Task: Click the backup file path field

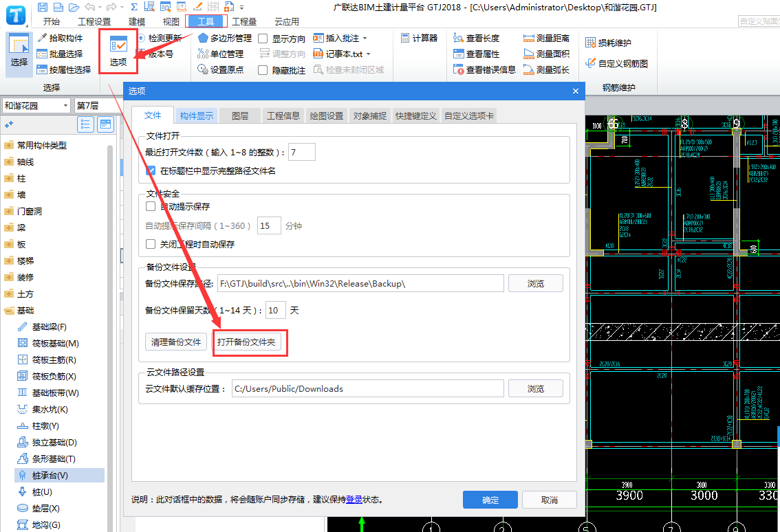Action: coord(360,283)
